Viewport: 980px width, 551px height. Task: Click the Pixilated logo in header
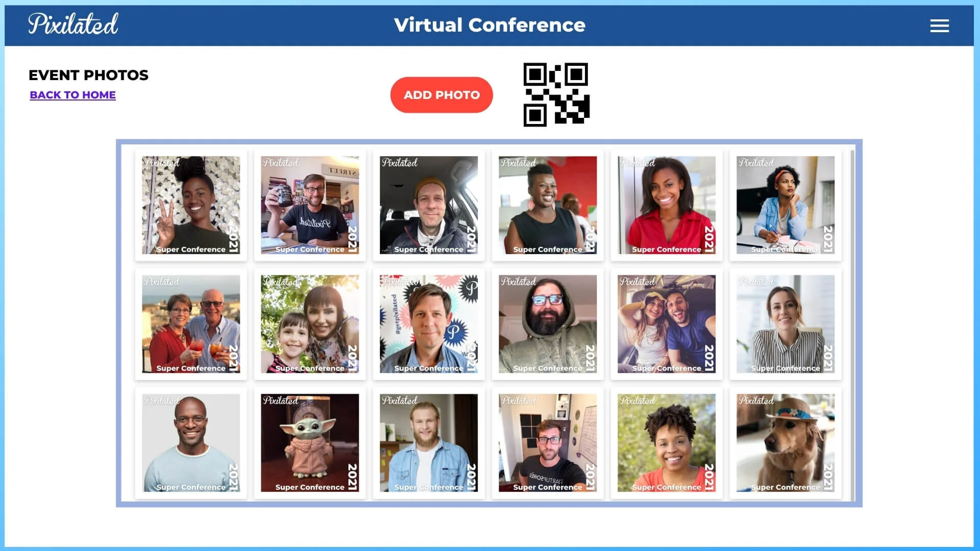(73, 23)
